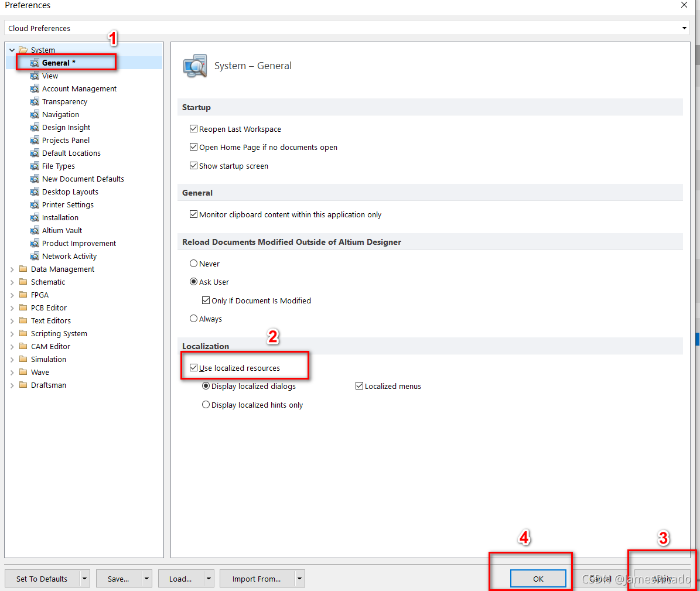
Task: Click the File Types page icon
Action: (x=35, y=166)
